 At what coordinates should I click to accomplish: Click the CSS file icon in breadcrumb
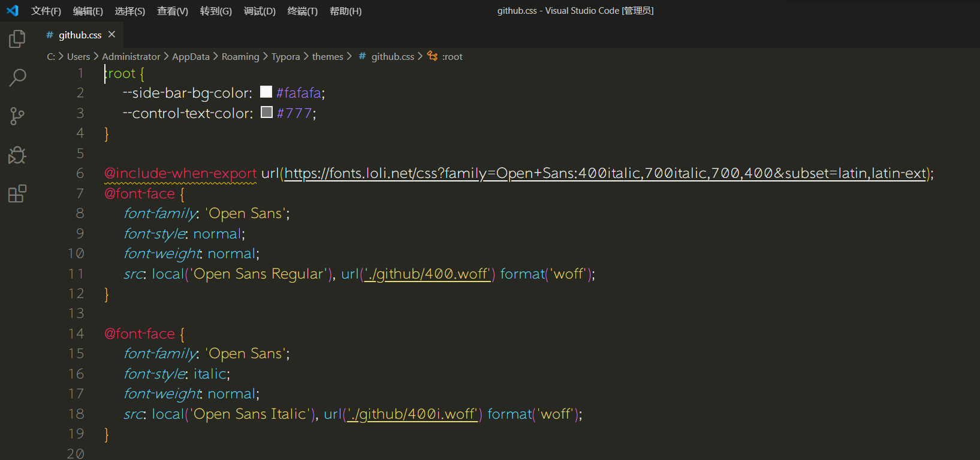pyautogui.click(x=362, y=56)
